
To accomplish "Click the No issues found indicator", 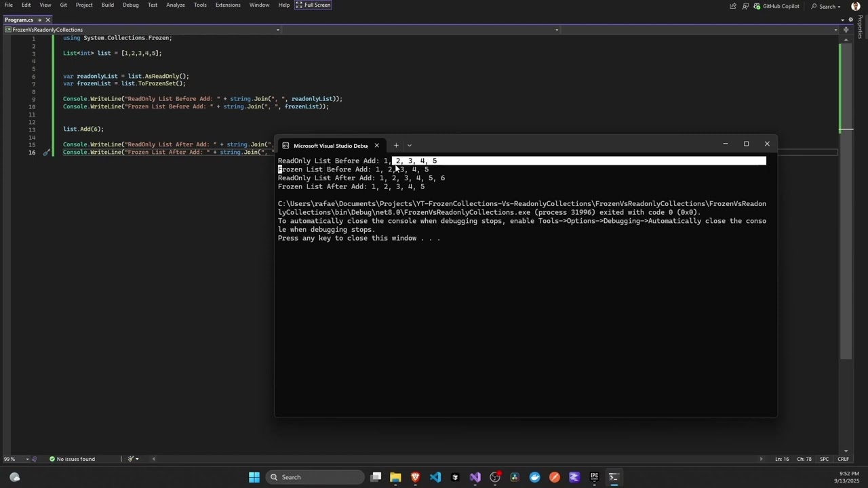I will point(72,459).
